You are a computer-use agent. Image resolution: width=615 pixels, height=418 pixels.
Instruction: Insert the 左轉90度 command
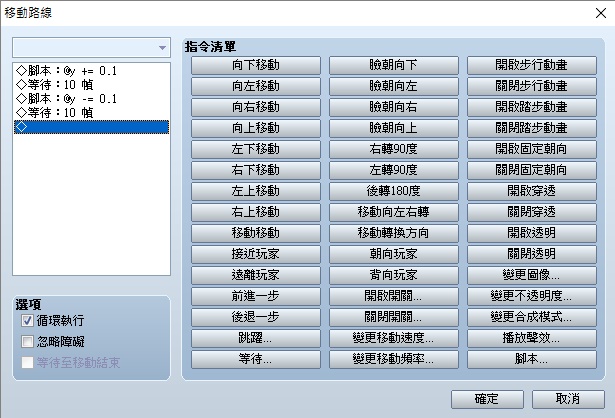click(394, 170)
